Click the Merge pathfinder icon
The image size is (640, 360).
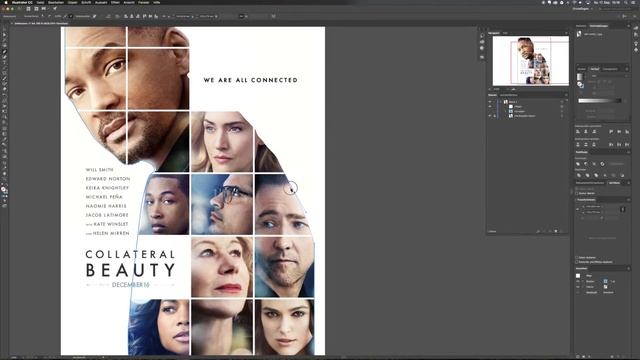click(596, 175)
